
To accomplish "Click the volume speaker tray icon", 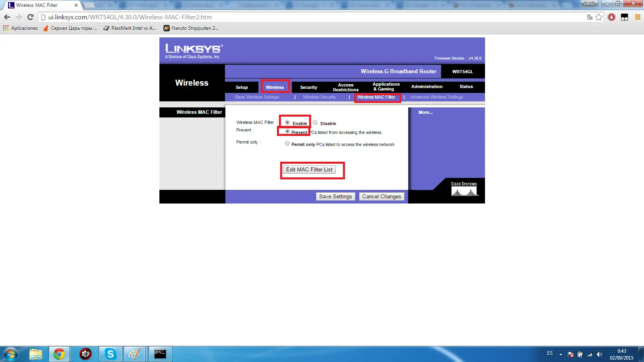I will pos(600,354).
